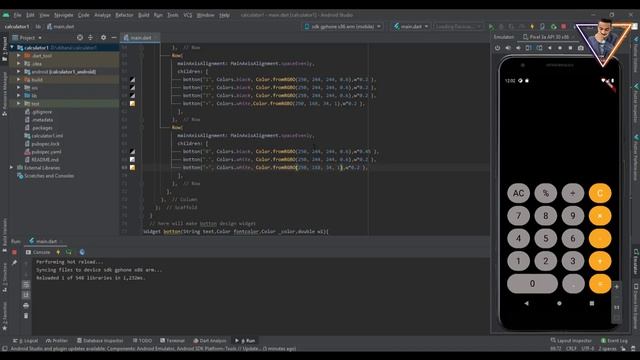Image resolution: width=640 pixels, height=360 pixels.
Task: Open the Profiler tool window
Action: pyautogui.click(x=57, y=340)
